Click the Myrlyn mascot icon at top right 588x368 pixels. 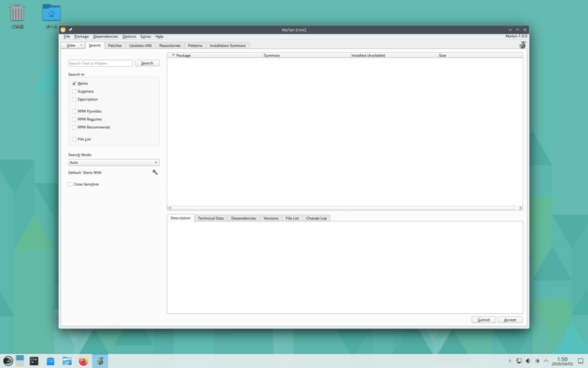point(523,45)
